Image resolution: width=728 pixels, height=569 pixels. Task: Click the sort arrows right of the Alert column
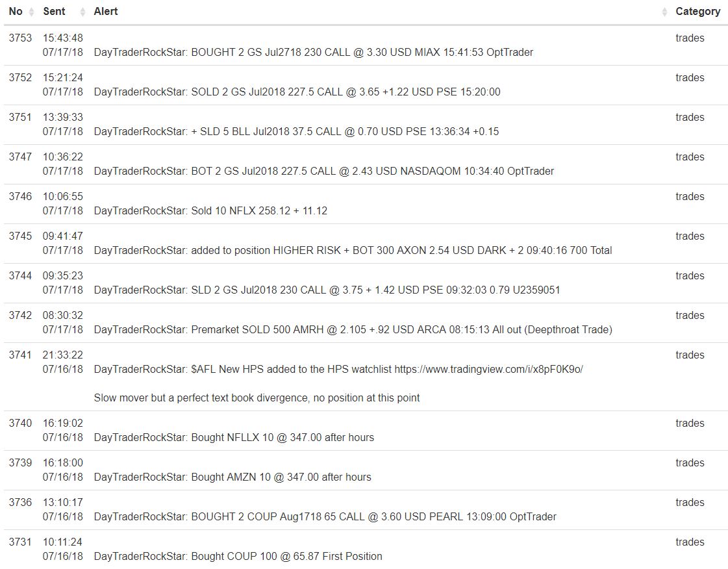(664, 12)
